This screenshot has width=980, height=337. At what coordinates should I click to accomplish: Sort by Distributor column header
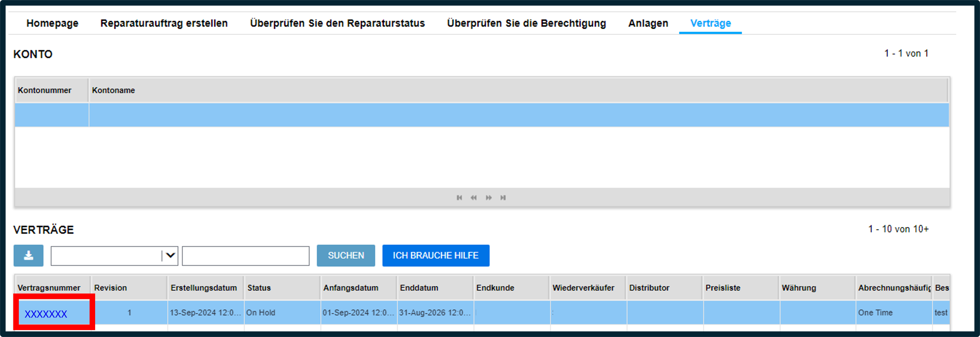click(x=664, y=288)
